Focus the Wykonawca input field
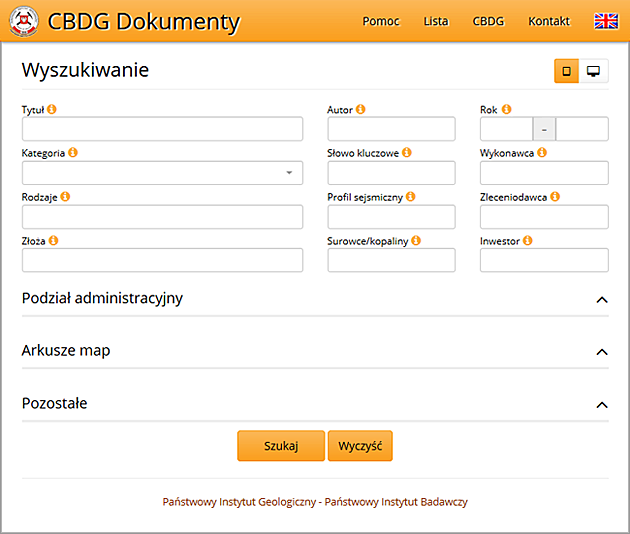Screen dimensions: 630x534 click(x=544, y=173)
